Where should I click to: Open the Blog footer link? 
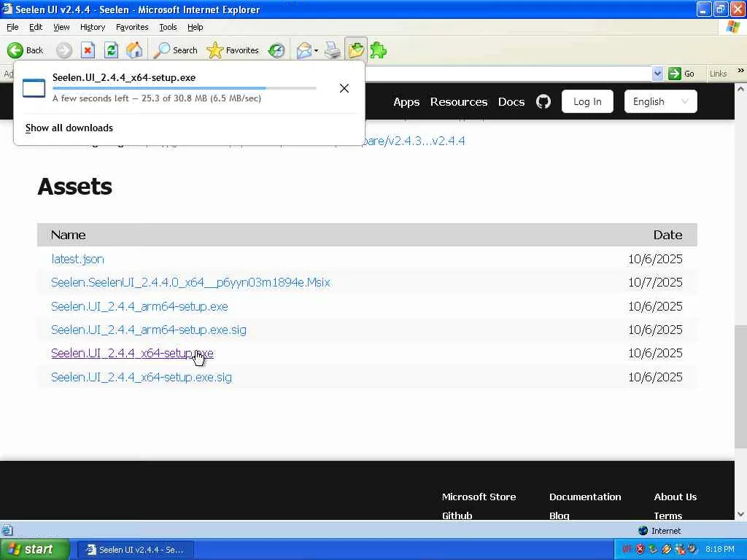(x=559, y=516)
